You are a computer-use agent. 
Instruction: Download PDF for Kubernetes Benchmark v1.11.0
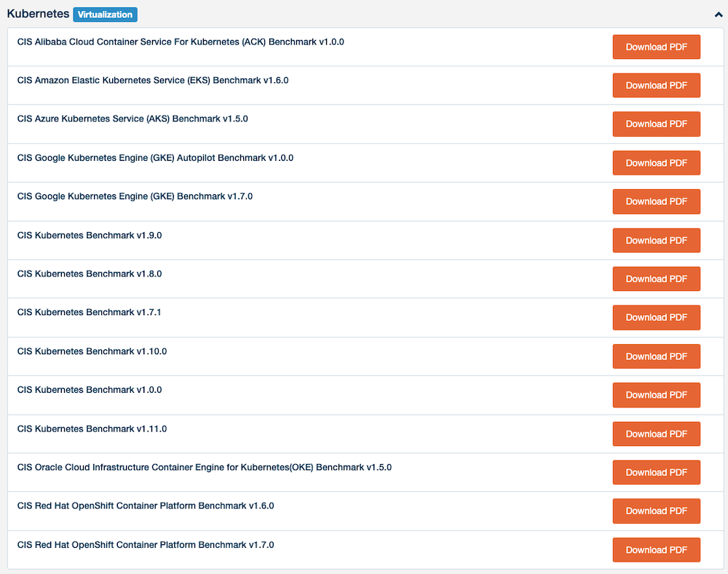[x=656, y=434]
